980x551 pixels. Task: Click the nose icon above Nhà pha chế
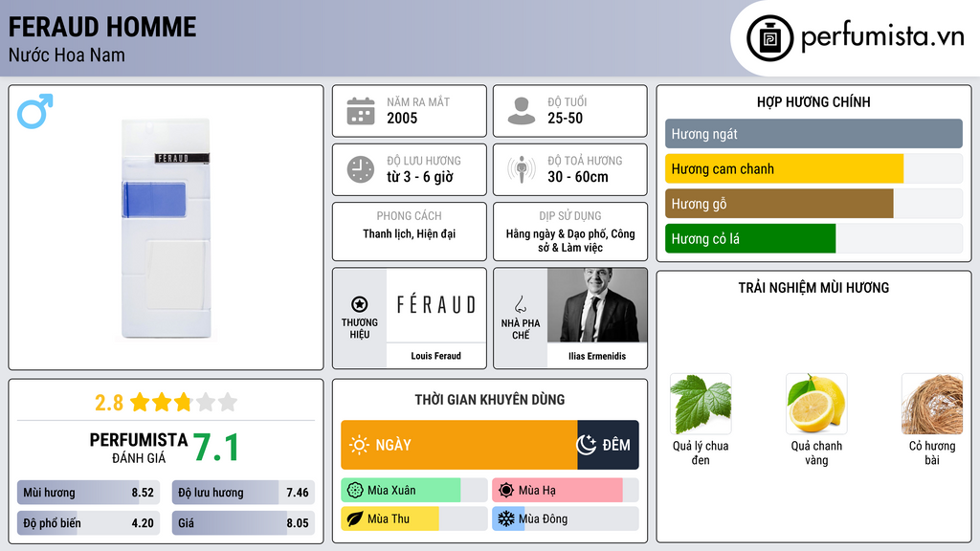pos(520,304)
